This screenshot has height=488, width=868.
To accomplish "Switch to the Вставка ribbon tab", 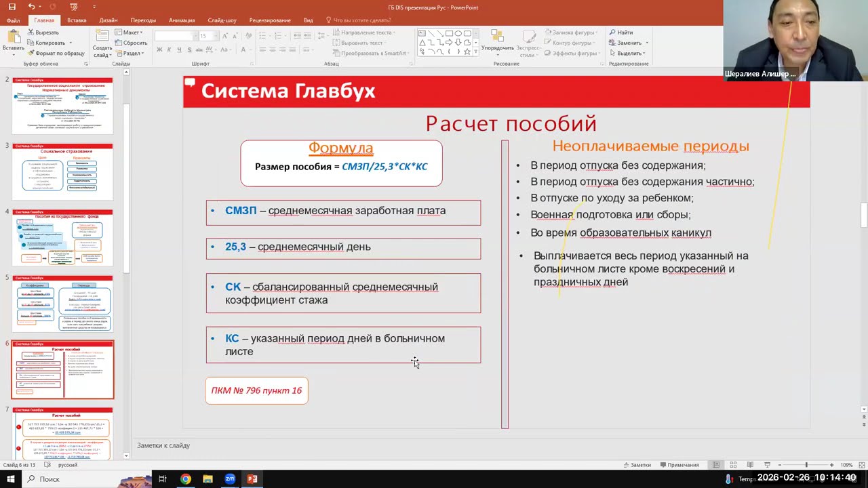I will tap(77, 20).
